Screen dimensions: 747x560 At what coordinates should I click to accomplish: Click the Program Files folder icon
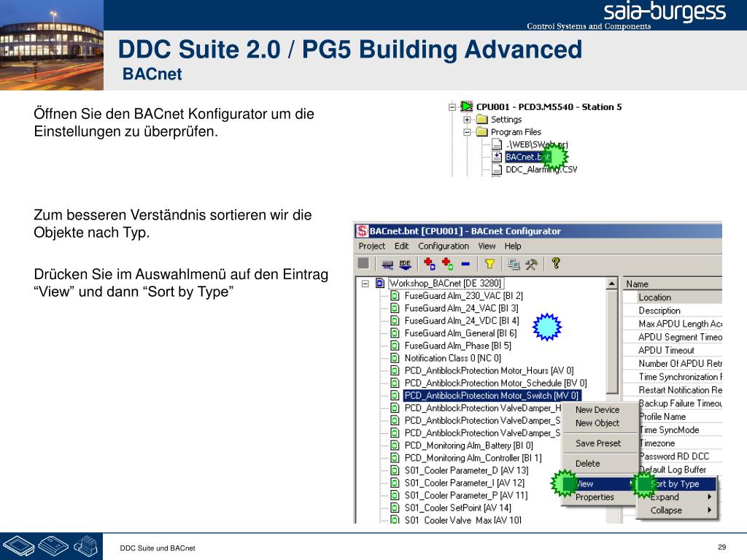[482, 132]
